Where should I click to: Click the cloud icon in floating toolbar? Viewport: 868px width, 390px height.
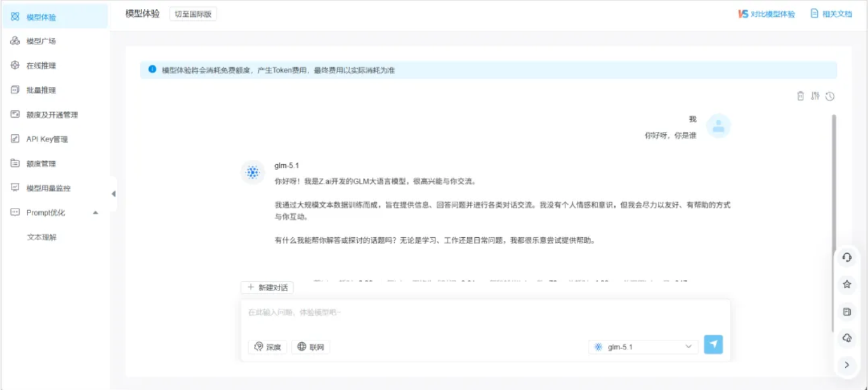pyautogui.click(x=846, y=338)
